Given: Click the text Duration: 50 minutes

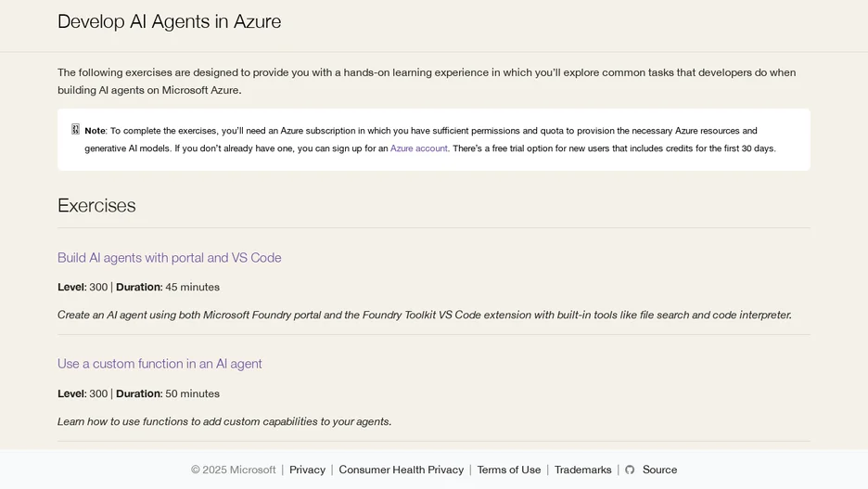Looking at the screenshot, I should coord(168,393).
